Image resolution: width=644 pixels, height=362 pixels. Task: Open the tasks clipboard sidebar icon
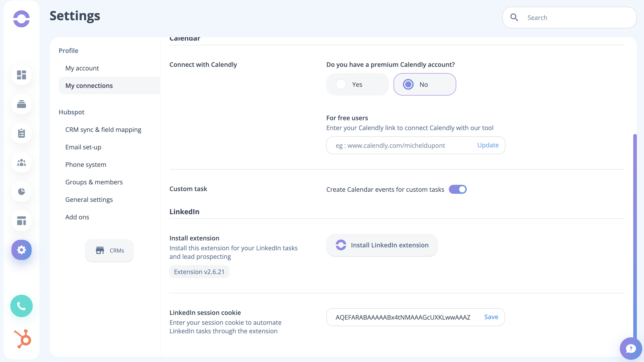[22, 133]
